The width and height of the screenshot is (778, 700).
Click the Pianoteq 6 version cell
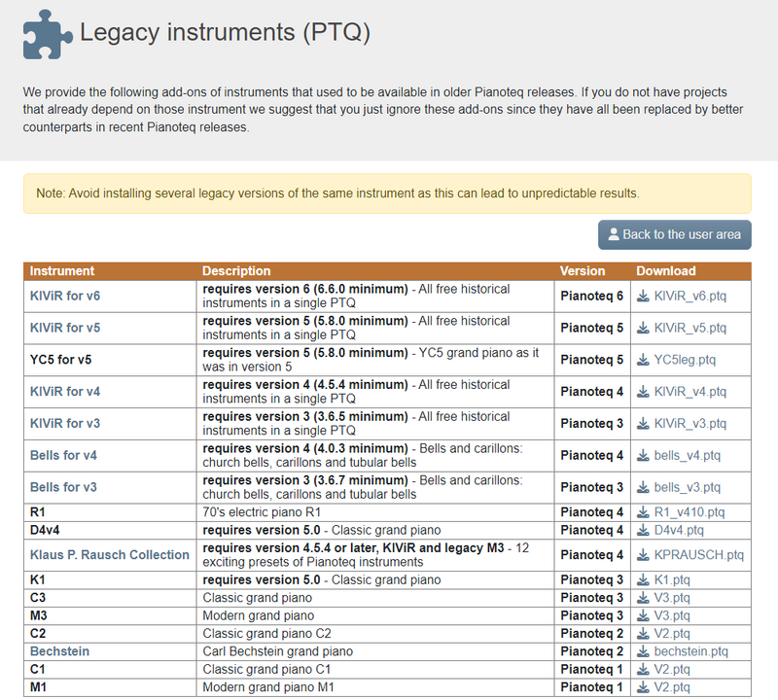(x=592, y=297)
